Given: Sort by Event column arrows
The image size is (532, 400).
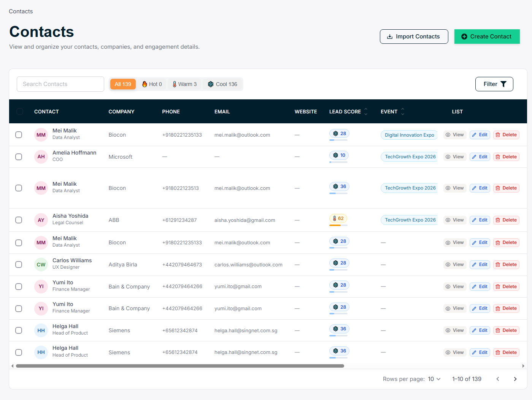Looking at the screenshot, I should pos(403,112).
